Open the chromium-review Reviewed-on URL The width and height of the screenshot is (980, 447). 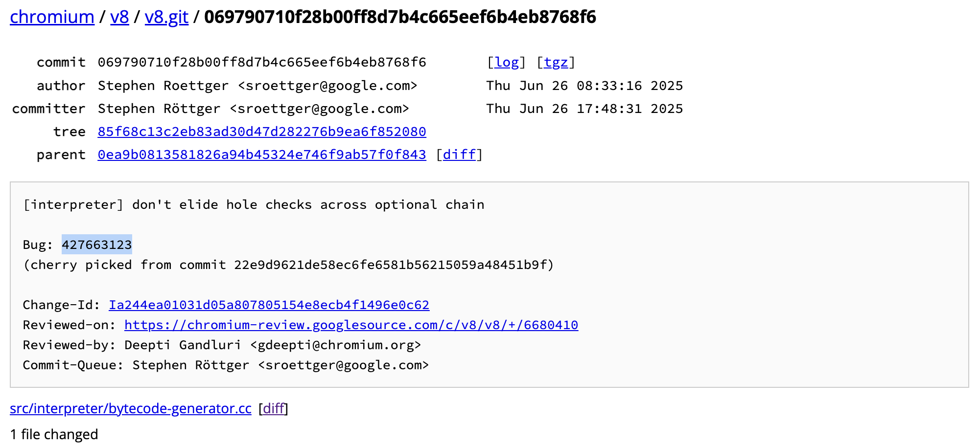pos(351,325)
